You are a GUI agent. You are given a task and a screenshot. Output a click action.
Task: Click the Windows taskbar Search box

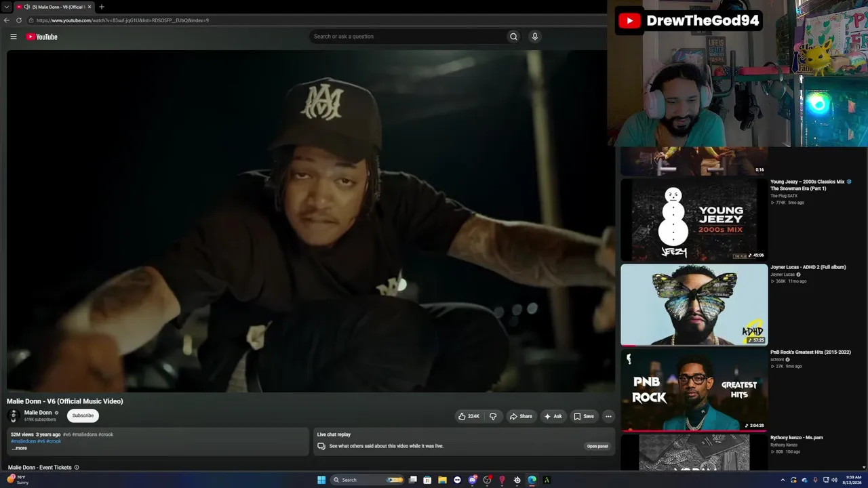[366, 480]
